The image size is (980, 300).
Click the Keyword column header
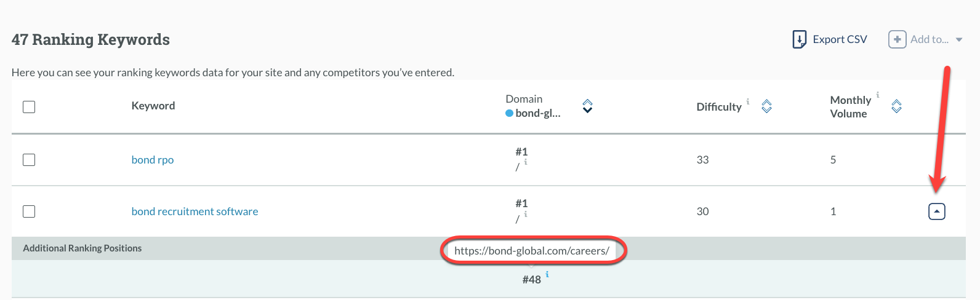153,106
